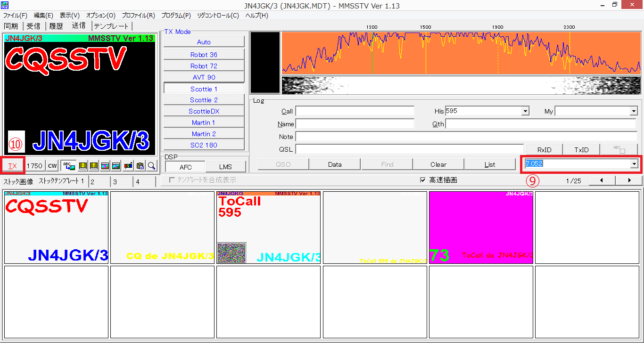Select Robot 36 TX mode
644x343 pixels.
pos(204,55)
